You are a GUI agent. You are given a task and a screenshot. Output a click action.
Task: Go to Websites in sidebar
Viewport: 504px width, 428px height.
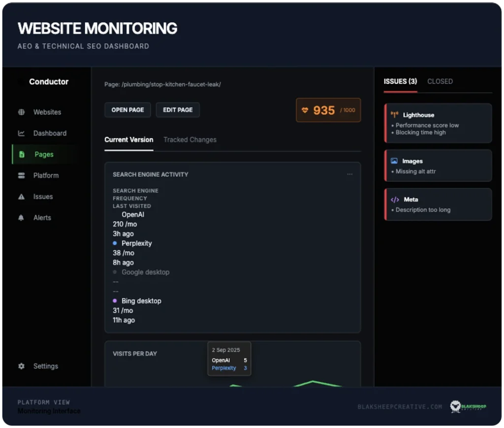47,112
